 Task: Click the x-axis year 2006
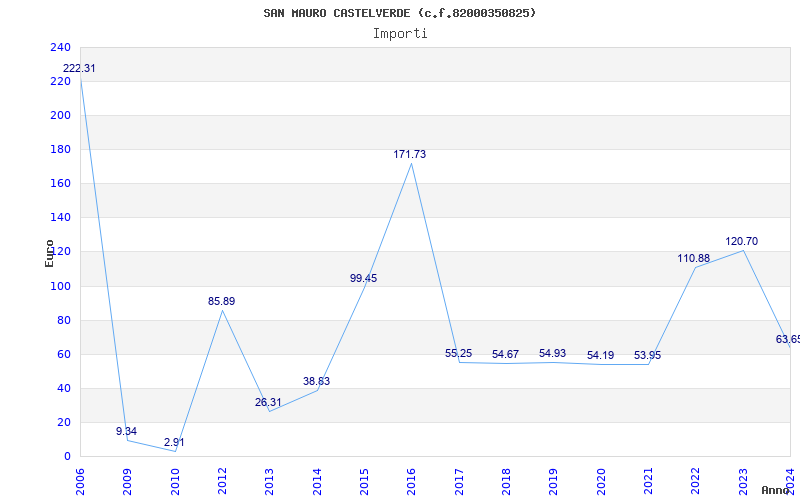(80, 482)
